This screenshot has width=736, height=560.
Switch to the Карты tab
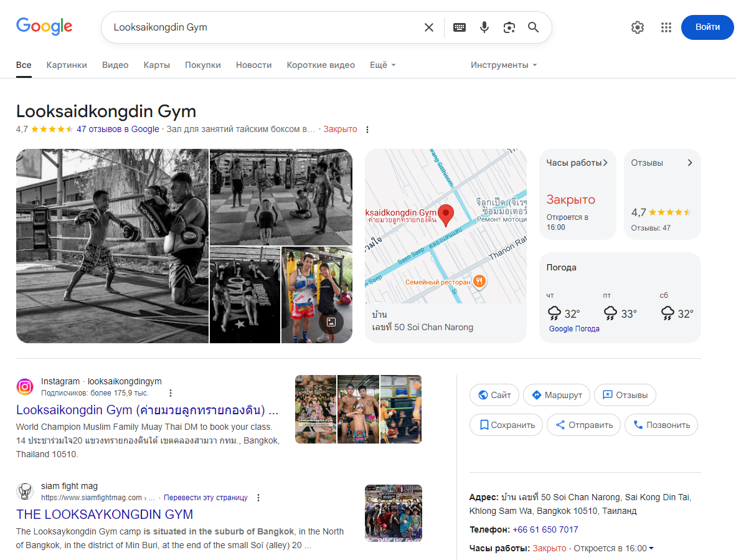157,65
